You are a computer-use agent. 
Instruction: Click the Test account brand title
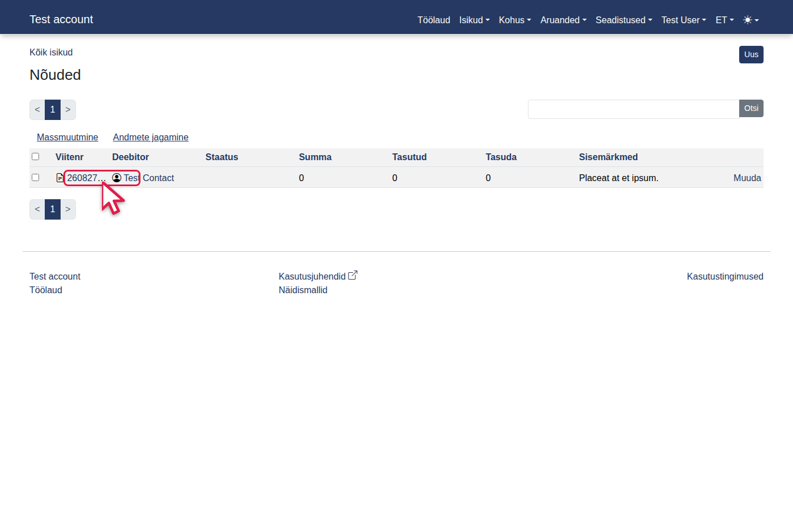[61, 19]
